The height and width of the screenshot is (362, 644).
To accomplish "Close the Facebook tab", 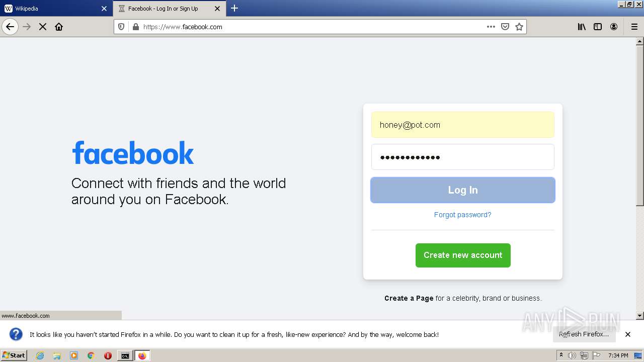I will pyautogui.click(x=217, y=9).
